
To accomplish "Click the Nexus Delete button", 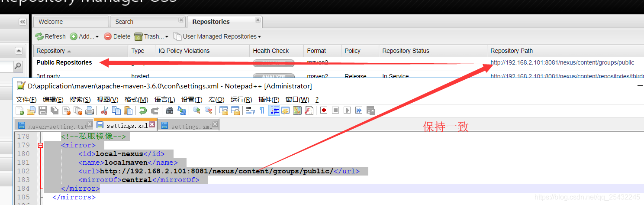I will click(x=117, y=36).
